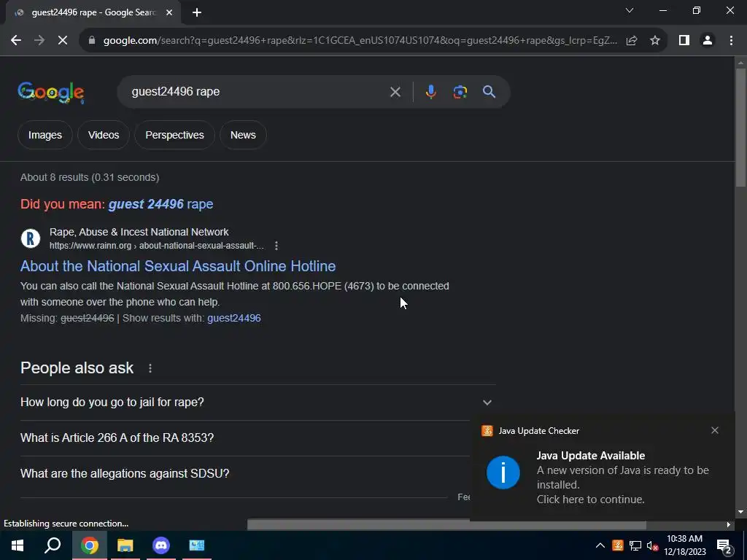Click the RAINN site favicon

[31, 238]
